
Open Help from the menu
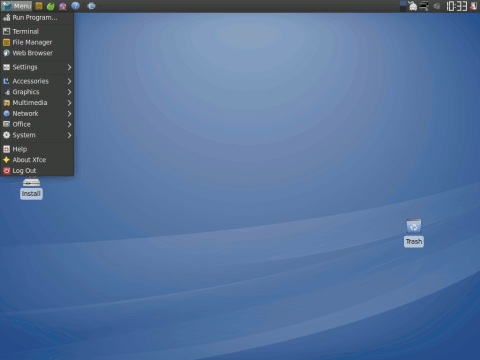(37, 149)
